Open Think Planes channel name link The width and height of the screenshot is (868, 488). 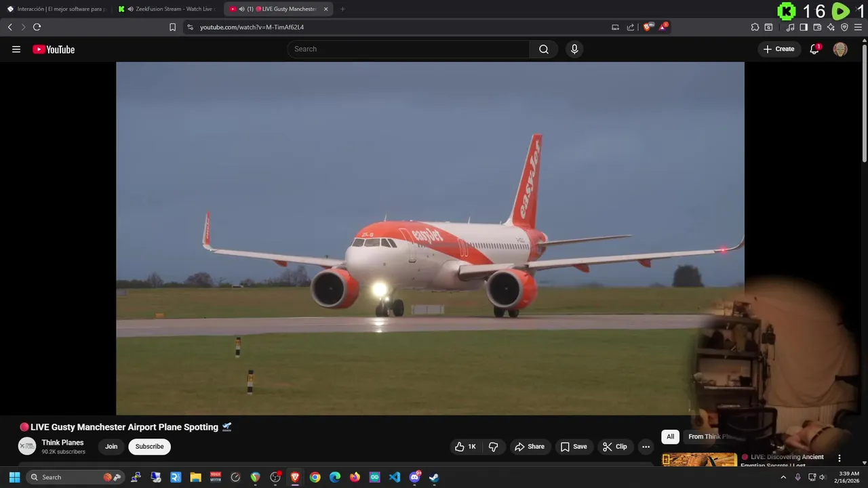(62, 443)
